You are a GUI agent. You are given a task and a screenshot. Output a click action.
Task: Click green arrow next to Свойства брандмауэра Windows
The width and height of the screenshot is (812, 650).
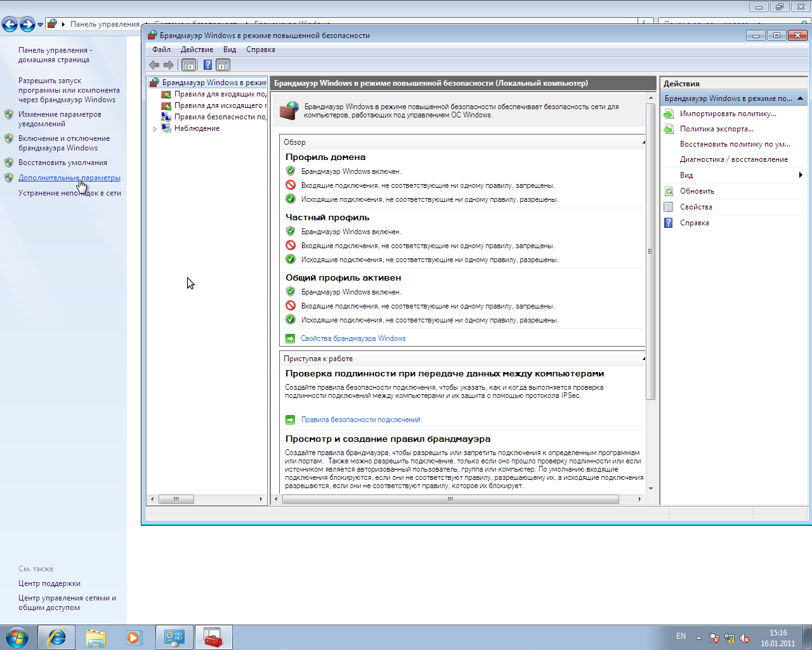pos(291,338)
